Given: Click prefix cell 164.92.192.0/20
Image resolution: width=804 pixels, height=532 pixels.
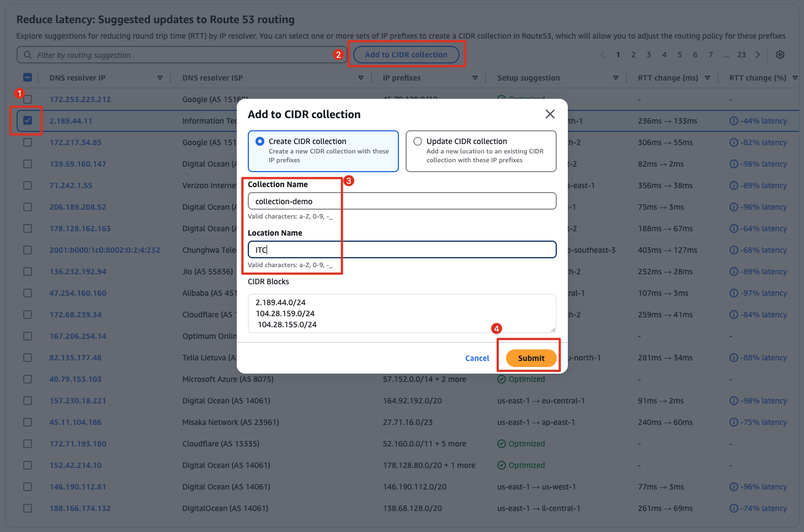Looking at the screenshot, I should pyautogui.click(x=412, y=401).
